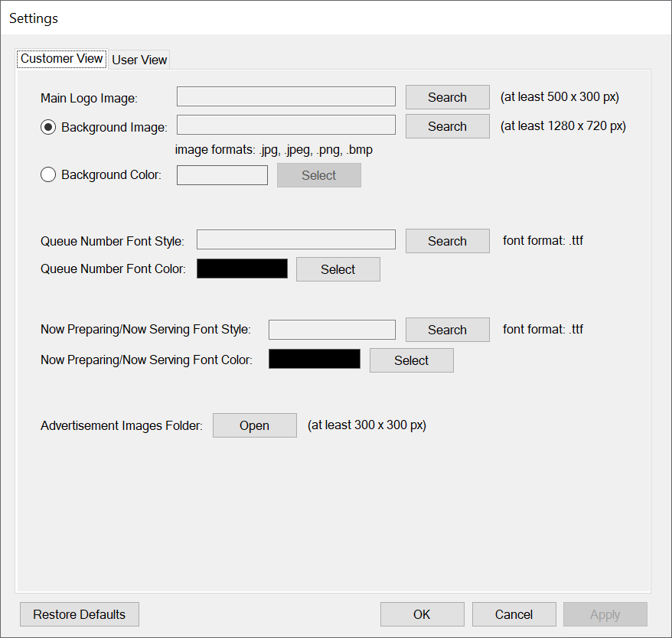The width and height of the screenshot is (672, 638).
Task: Click Search next to Main Logo Image
Action: click(447, 97)
